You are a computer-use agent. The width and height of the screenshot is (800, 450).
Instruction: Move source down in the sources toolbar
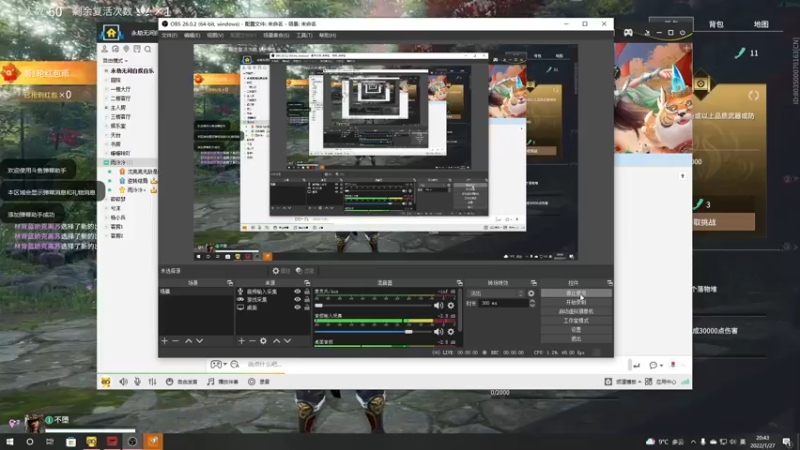point(287,340)
